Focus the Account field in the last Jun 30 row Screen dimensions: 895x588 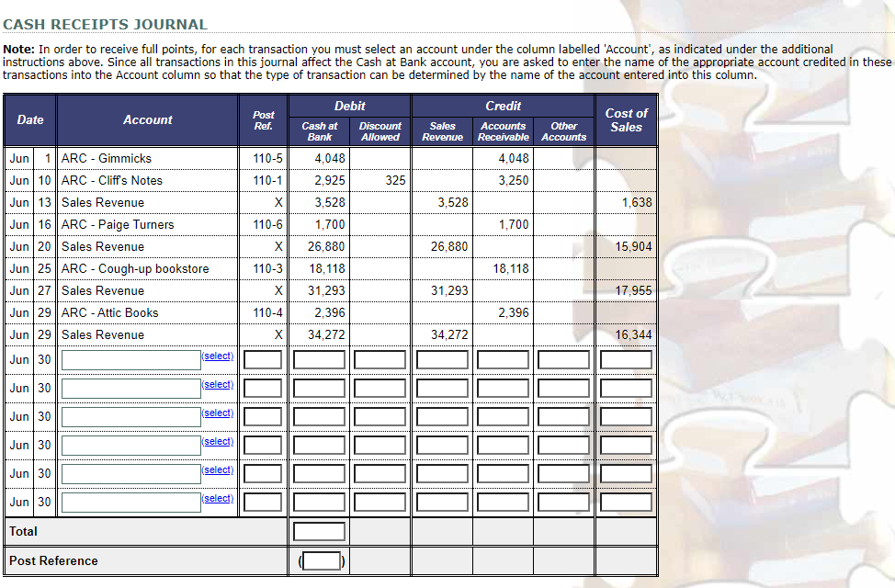click(x=131, y=503)
